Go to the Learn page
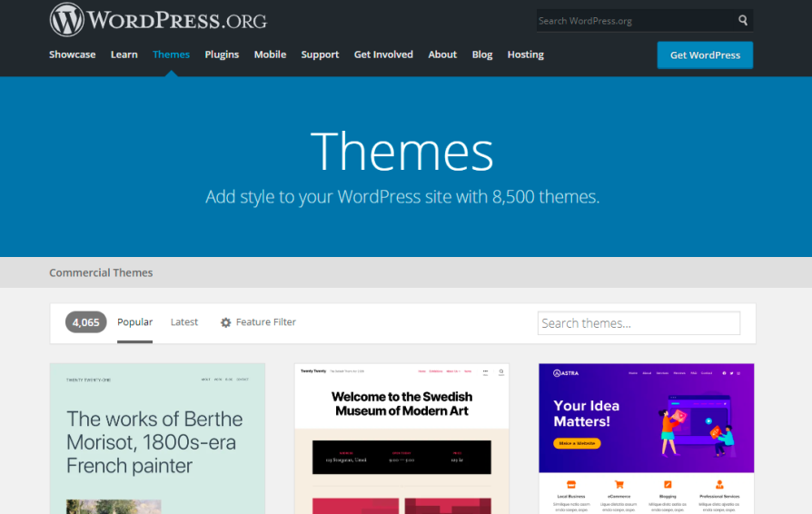The height and width of the screenshot is (514, 812). [x=124, y=54]
